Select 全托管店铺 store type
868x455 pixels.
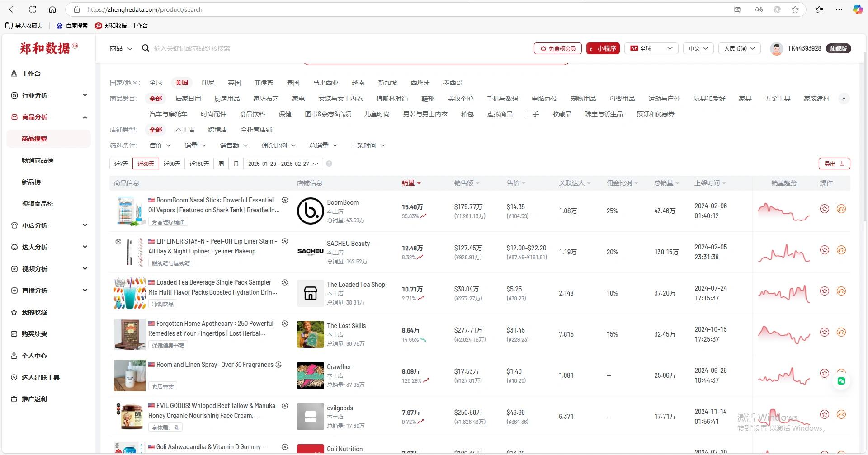pos(256,130)
